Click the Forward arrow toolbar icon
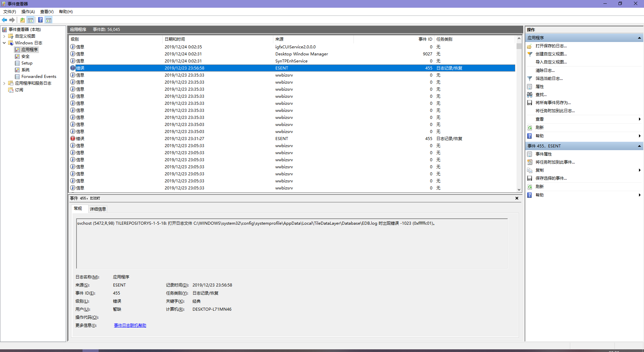This screenshot has height=352, width=644. coord(12,20)
